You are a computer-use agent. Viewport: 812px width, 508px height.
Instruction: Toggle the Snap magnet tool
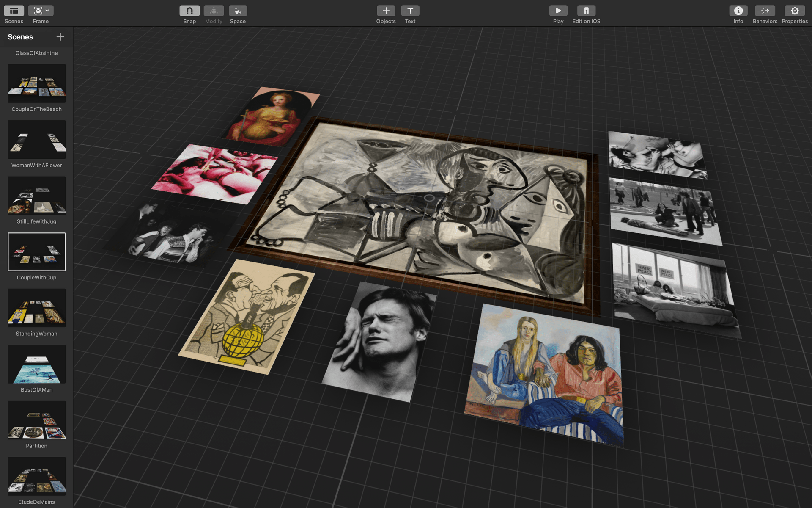coord(189,11)
